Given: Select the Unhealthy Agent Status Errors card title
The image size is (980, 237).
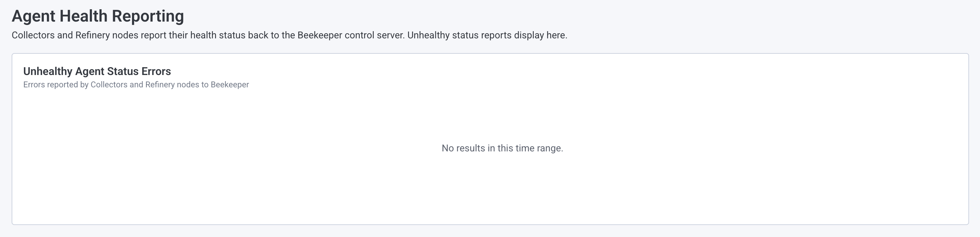Looking at the screenshot, I should click(97, 71).
